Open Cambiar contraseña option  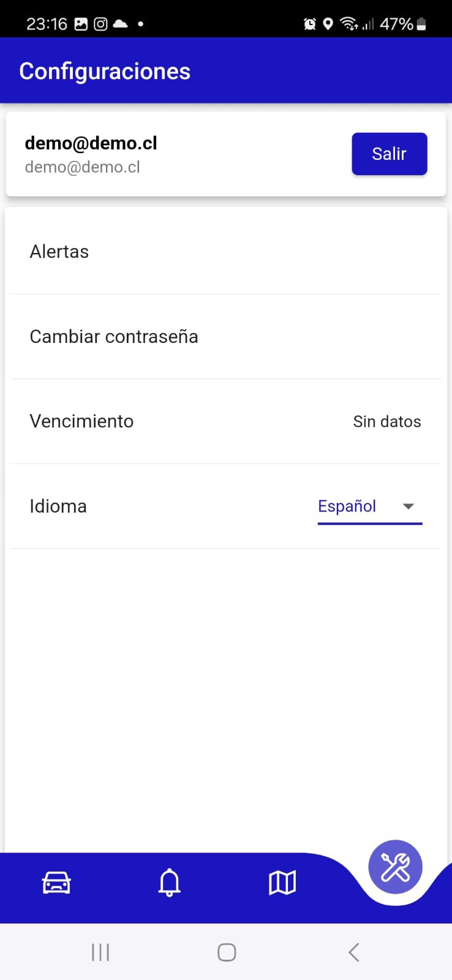pos(114,337)
